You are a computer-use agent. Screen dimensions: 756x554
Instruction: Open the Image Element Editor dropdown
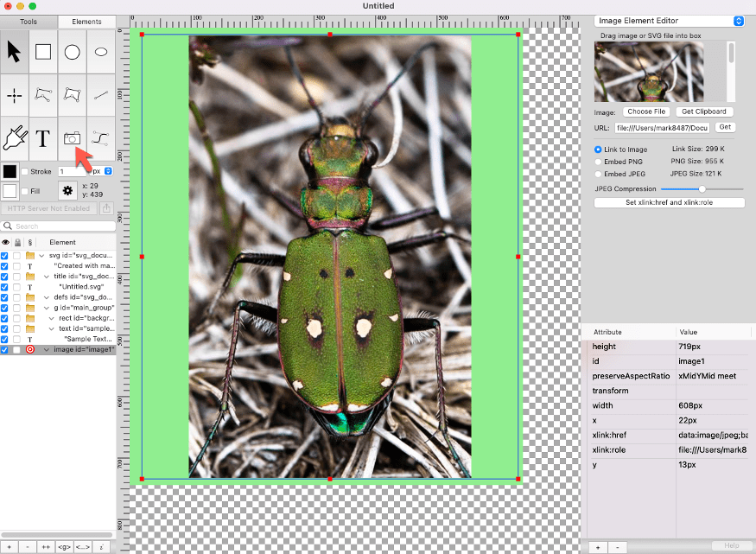click(x=670, y=21)
